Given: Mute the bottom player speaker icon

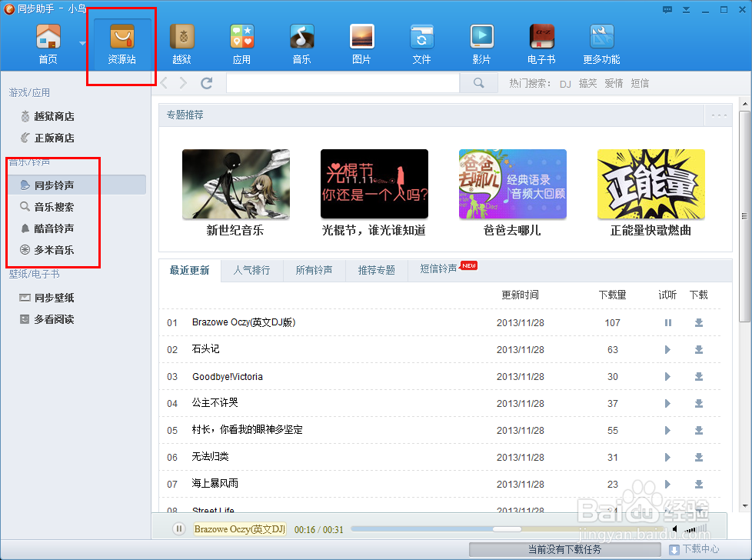Looking at the screenshot, I should [674, 529].
